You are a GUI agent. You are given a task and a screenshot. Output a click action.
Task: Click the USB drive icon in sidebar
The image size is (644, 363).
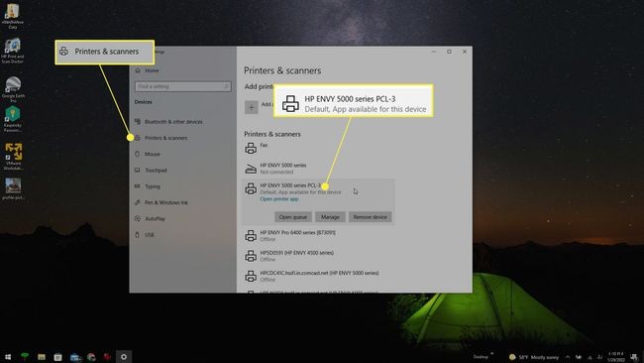[x=137, y=235]
